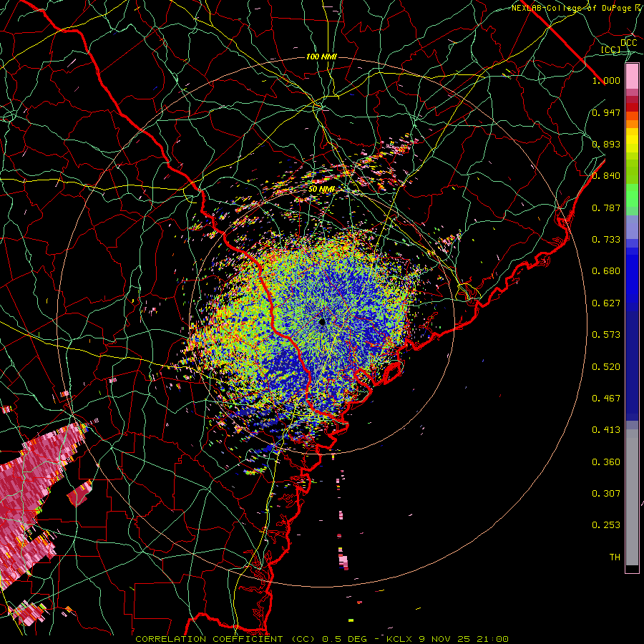644x644 pixels.
Task: Click the black radar site dot at center
Action: point(323,322)
